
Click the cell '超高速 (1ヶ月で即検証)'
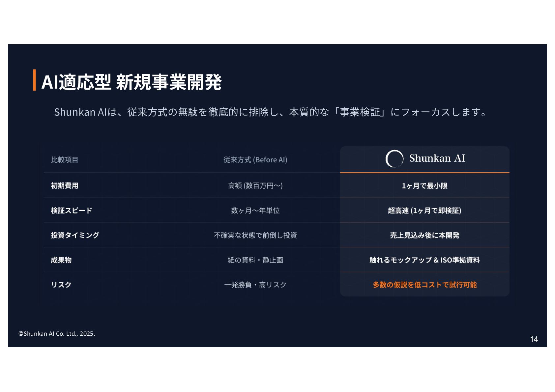point(424,210)
